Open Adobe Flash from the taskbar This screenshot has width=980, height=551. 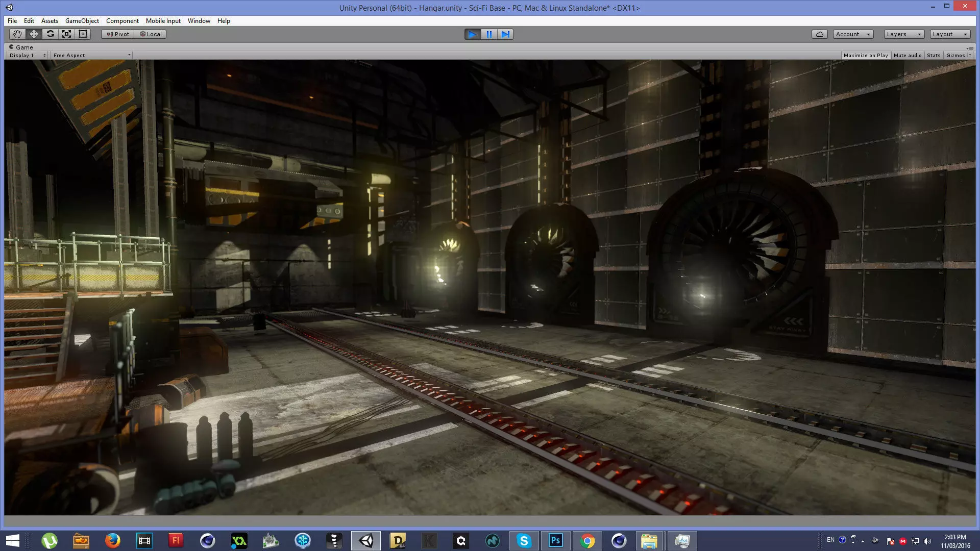pos(176,541)
